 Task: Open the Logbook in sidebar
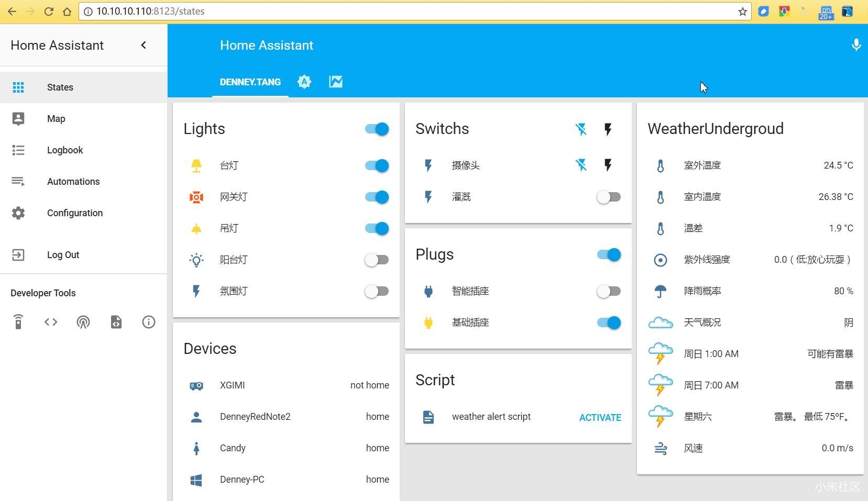84,150
